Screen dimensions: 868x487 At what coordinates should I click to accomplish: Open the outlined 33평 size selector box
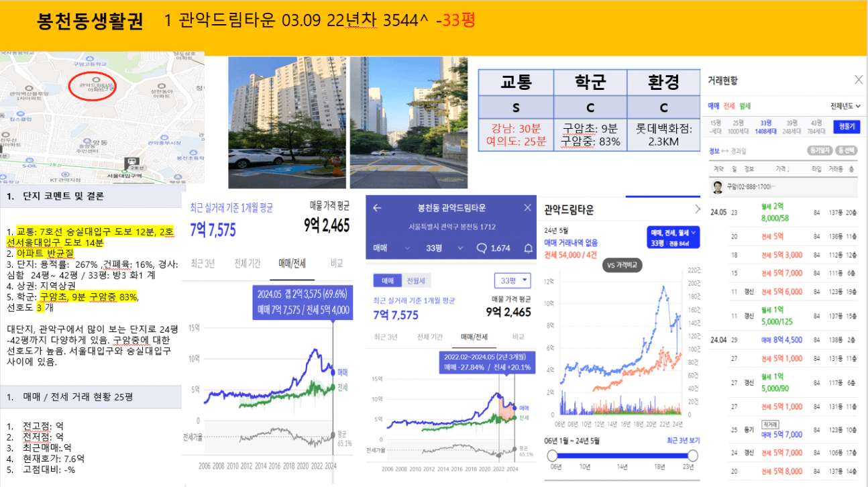tap(512, 280)
